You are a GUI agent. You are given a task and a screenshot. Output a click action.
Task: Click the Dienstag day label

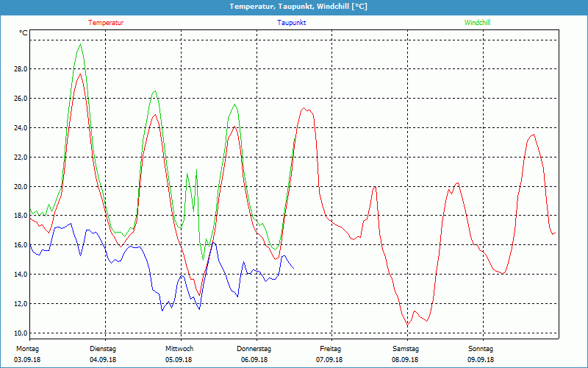pyautogui.click(x=103, y=349)
